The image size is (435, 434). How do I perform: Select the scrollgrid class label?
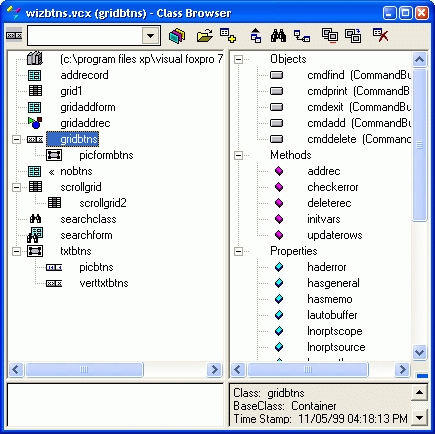pos(81,187)
